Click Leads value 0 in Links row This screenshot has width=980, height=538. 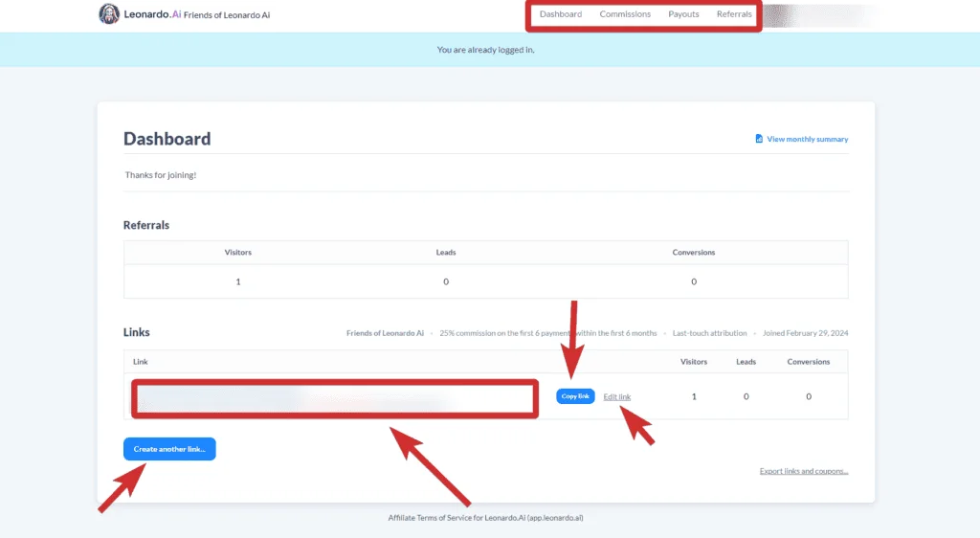coord(746,396)
